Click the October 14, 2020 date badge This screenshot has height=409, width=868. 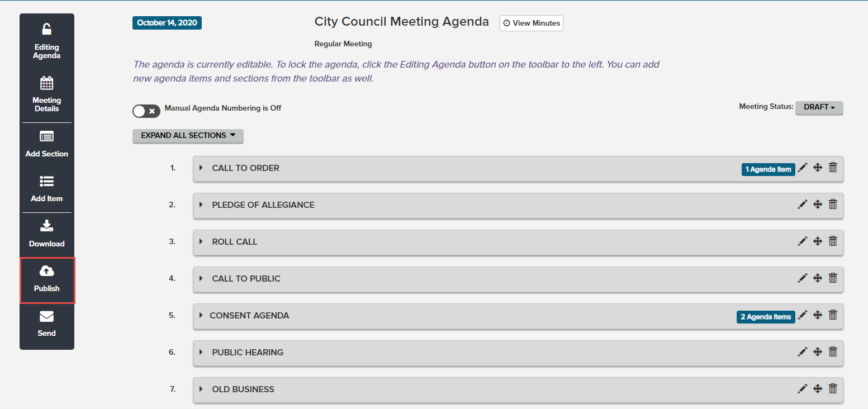(x=167, y=23)
